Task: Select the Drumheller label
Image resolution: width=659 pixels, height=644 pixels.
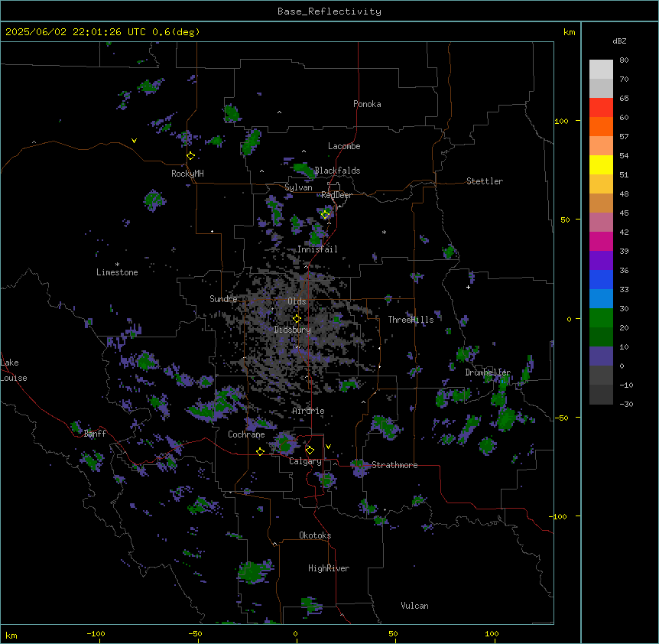Action: (x=488, y=372)
